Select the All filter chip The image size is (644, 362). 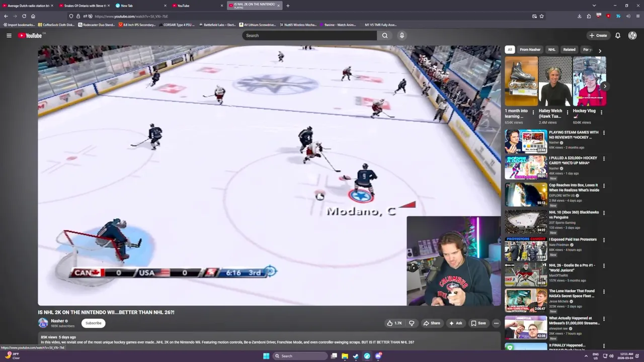tap(510, 50)
